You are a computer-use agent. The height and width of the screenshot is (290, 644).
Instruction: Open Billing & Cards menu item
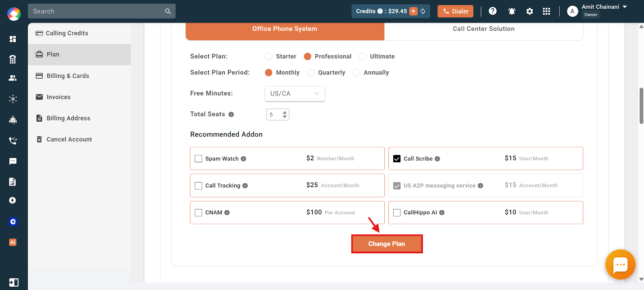tap(79, 76)
